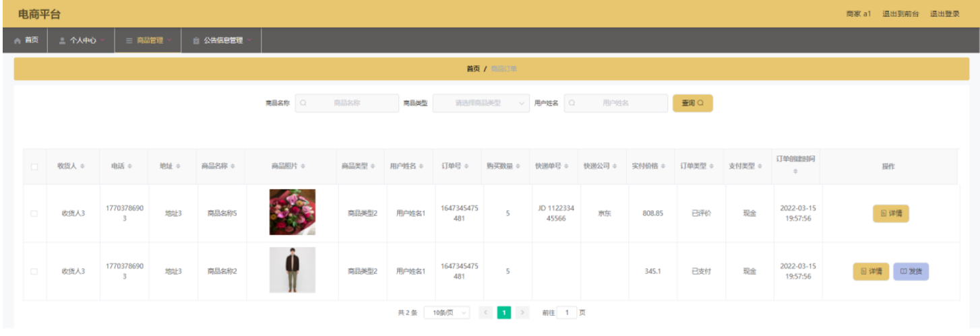Click the 发货 ship button
980x336 pixels.
coord(911,271)
